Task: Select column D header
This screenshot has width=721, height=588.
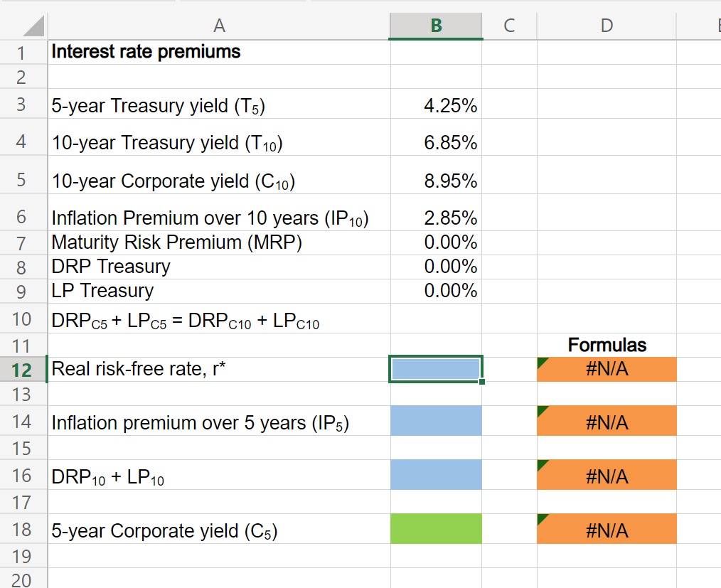Action: pyautogui.click(x=606, y=25)
